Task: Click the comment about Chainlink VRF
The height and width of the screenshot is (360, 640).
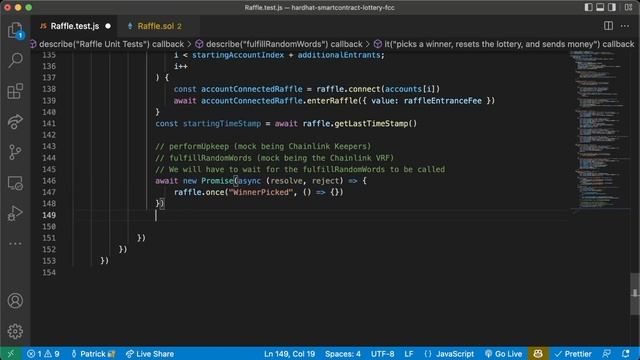Action: pos(275,158)
